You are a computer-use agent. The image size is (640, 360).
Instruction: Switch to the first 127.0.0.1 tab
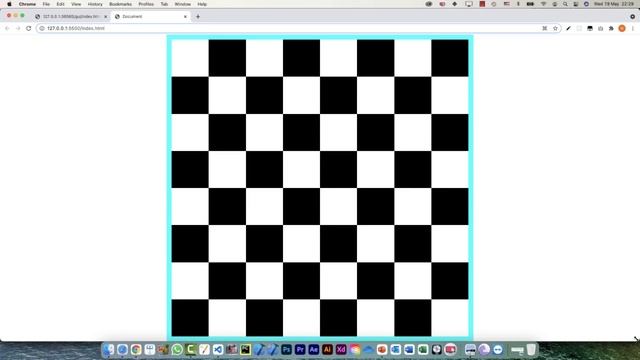click(71, 17)
